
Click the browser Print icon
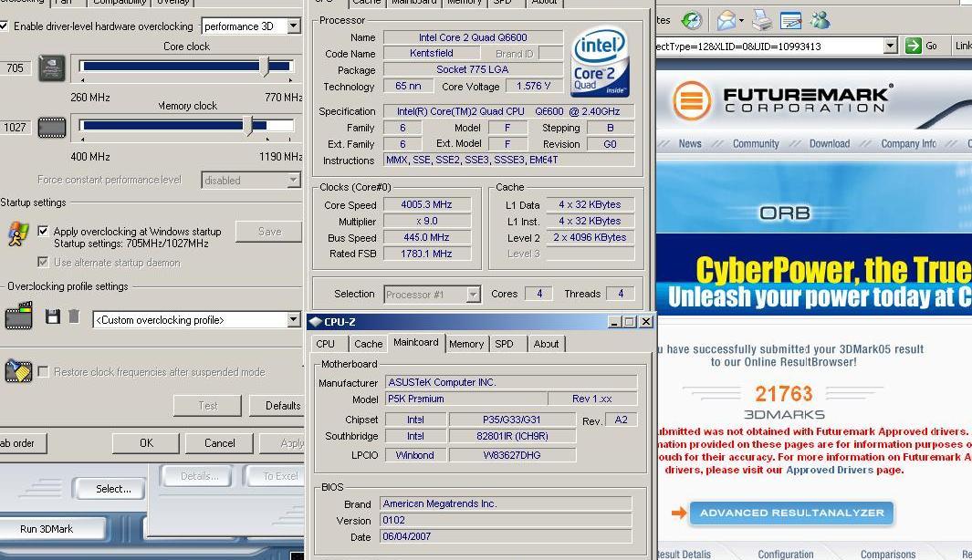coord(762,20)
